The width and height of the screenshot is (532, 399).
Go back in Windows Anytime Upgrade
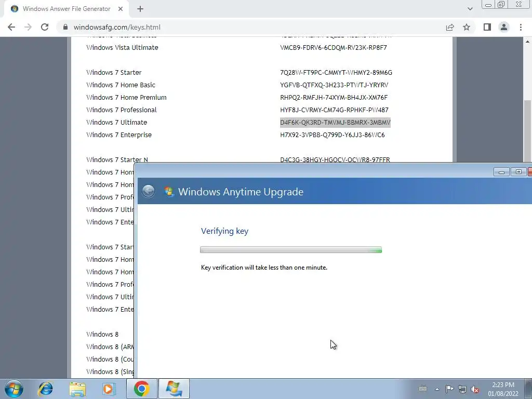[x=148, y=191]
